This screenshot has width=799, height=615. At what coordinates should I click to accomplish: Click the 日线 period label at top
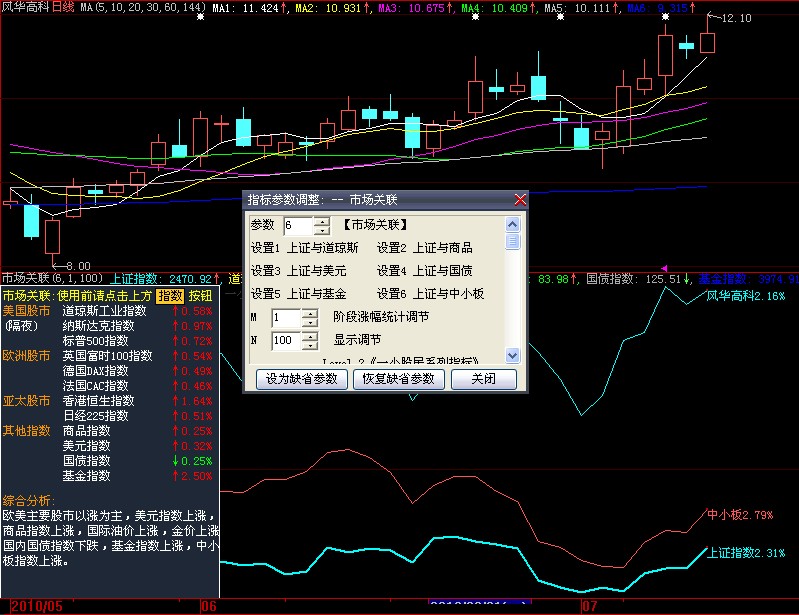click(62, 7)
